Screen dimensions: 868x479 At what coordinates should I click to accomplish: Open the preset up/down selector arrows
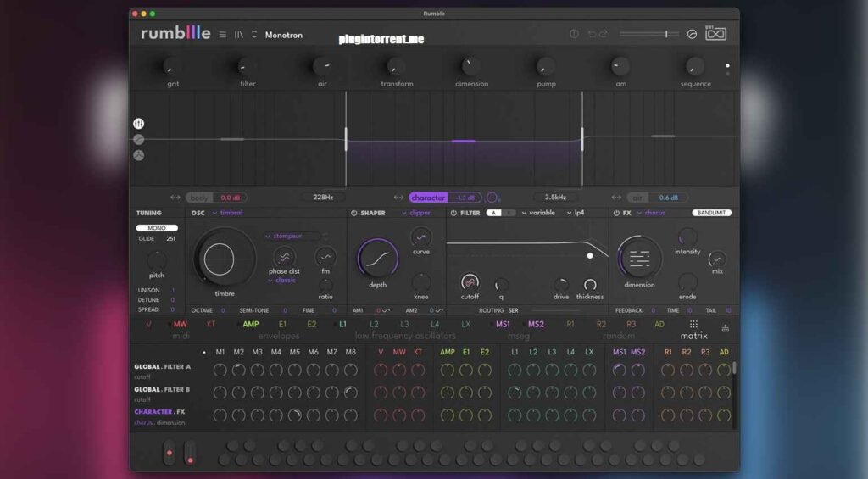point(254,34)
